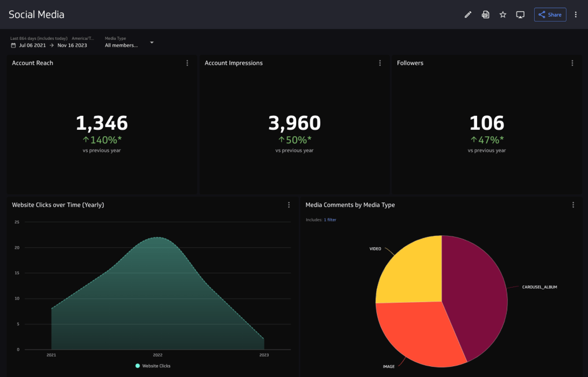
Task: Enter presentation mode via monitor icon
Action: tap(520, 15)
